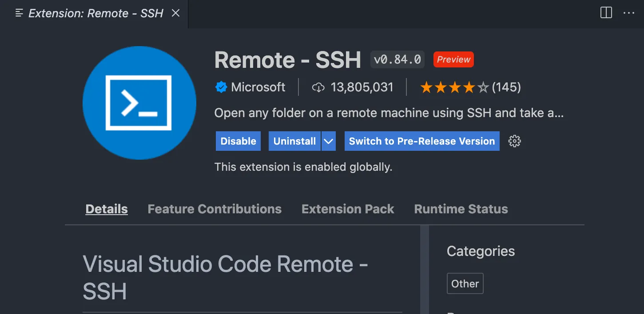Click the download count cloud icon

318,87
